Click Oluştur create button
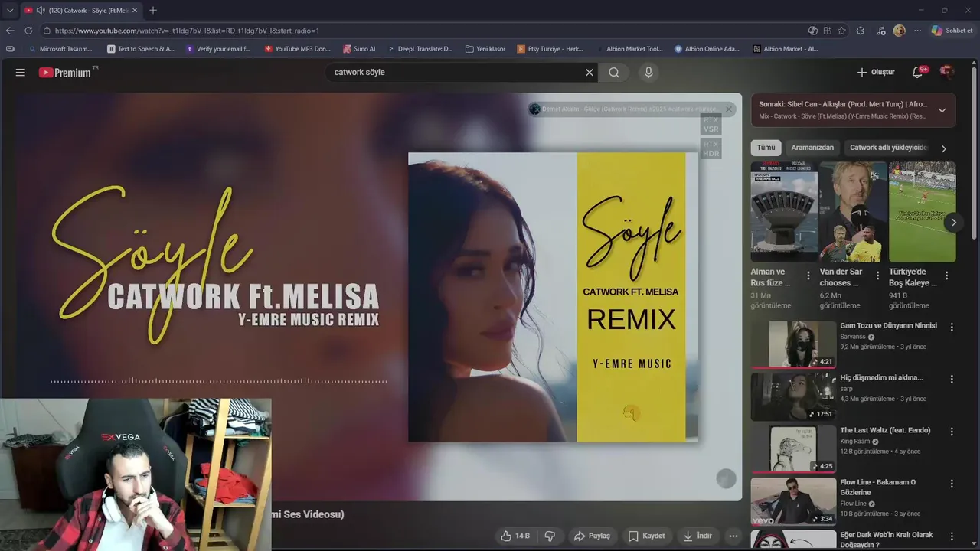This screenshot has height=551, width=980. point(876,72)
